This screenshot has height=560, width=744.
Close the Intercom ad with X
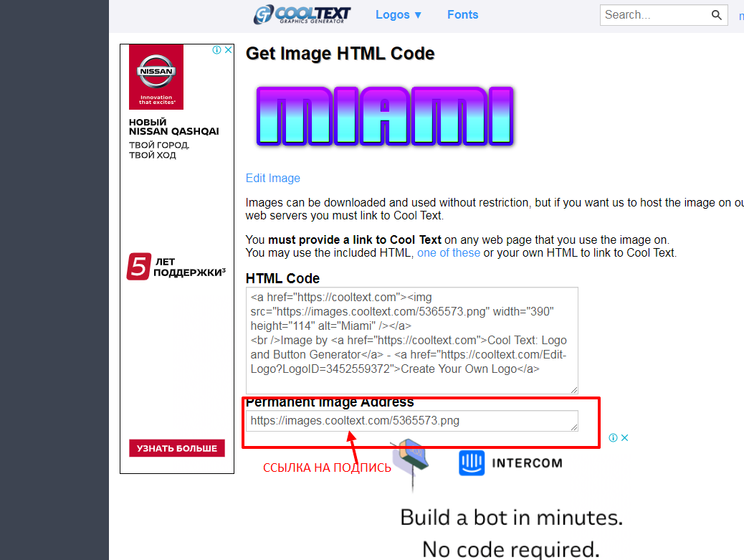pyautogui.click(x=625, y=437)
